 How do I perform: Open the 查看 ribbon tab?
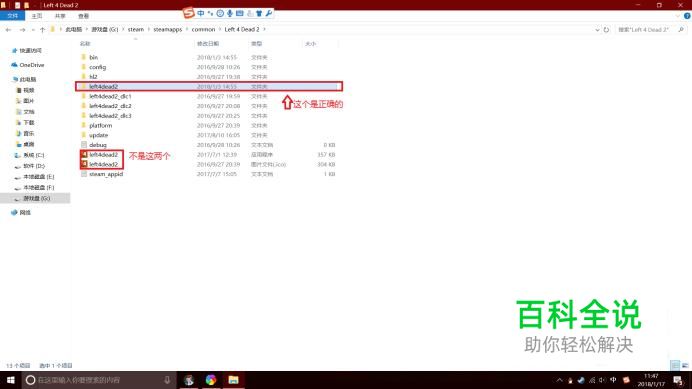pyautogui.click(x=83, y=16)
